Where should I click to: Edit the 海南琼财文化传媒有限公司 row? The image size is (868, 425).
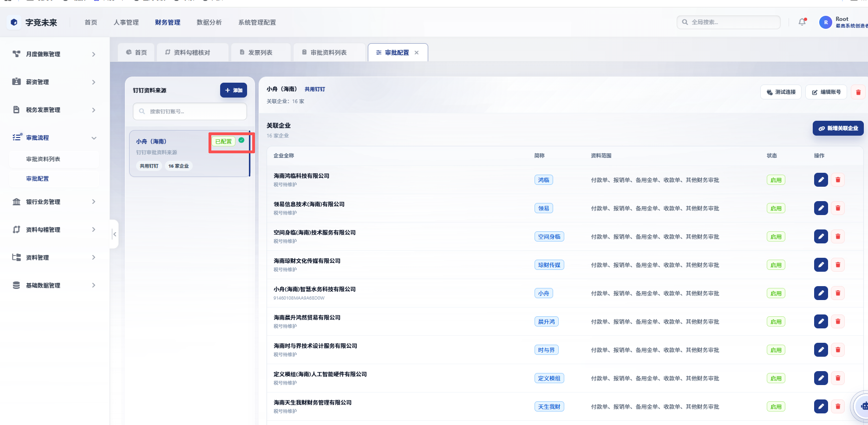(821, 265)
